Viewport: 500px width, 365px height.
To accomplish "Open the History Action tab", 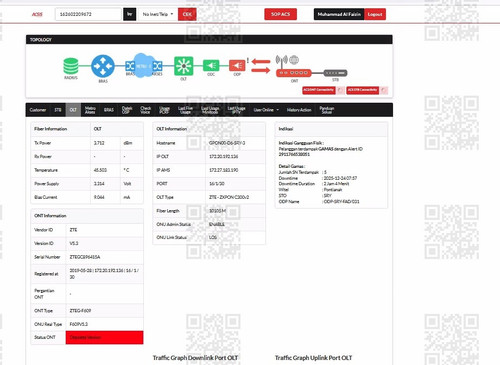I will (x=299, y=110).
